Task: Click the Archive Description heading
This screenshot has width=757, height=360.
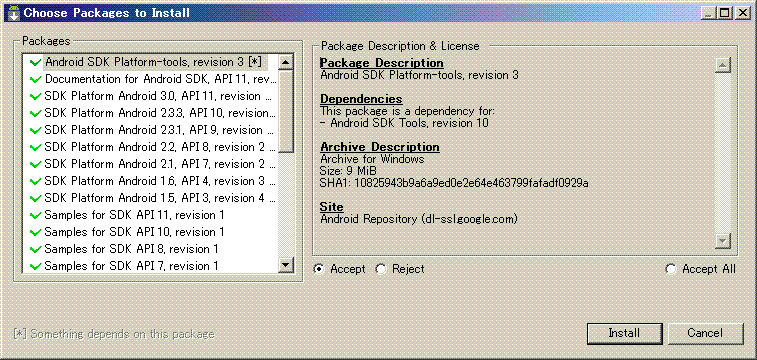Action: (x=379, y=147)
